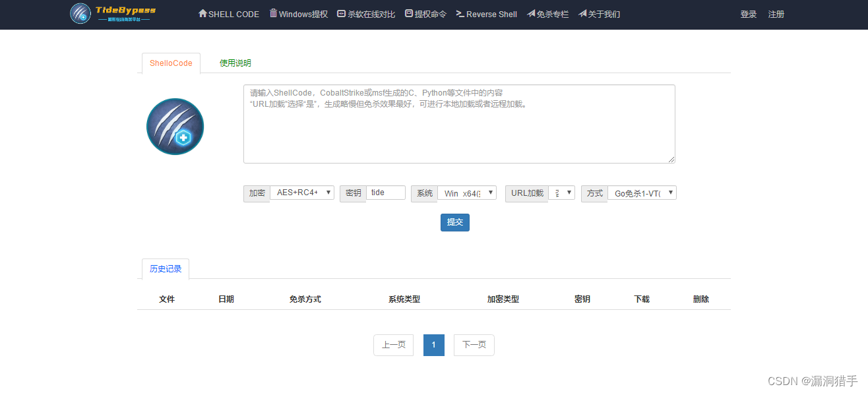The height and width of the screenshot is (393, 868).
Task: Click the 注册 register link
Action: [776, 14]
